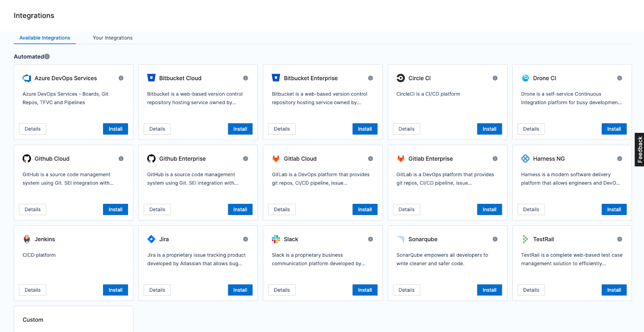The image size is (644, 332).
Task: Click the info icon on Jira card
Action: tap(246, 239)
